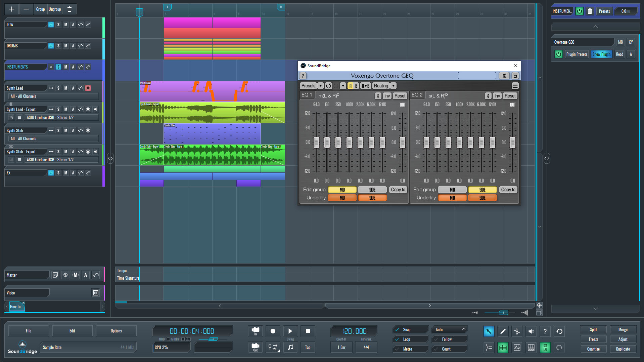The width and height of the screenshot is (644, 362).
Task: Open the EQ 1 channel selector stepper
Action: pyautogui.click(x=378, y=96)
